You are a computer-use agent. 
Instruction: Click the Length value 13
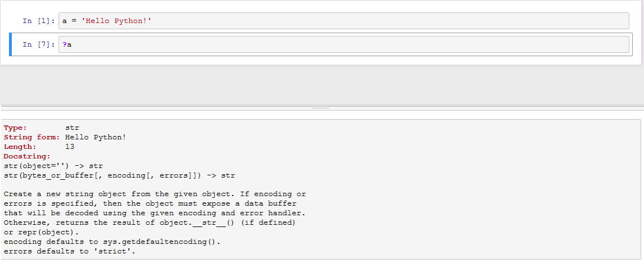pyautogui.click(x=70, y=147)
